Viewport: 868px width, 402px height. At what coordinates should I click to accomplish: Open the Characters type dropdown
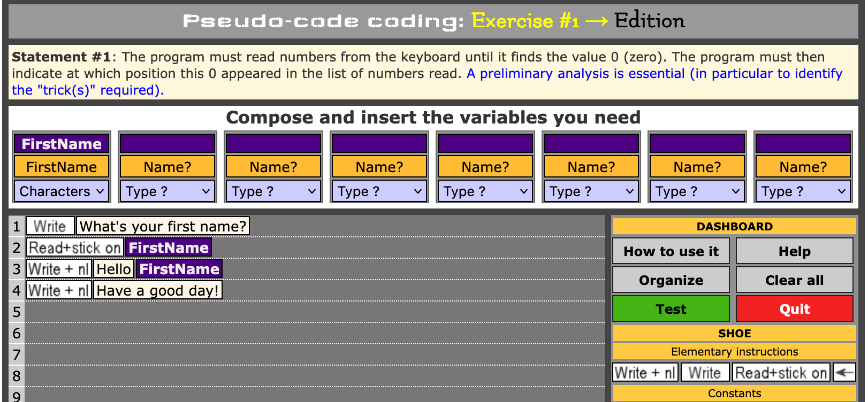pos(62,191)
